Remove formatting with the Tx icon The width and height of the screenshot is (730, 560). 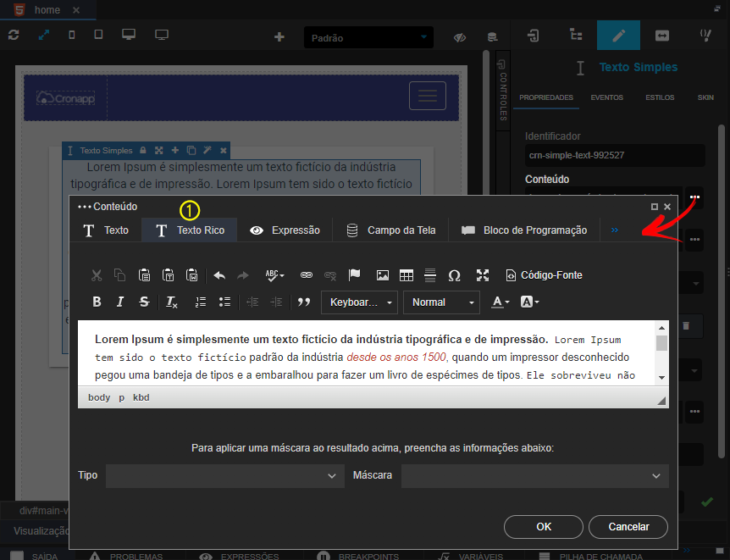point(172,302)
